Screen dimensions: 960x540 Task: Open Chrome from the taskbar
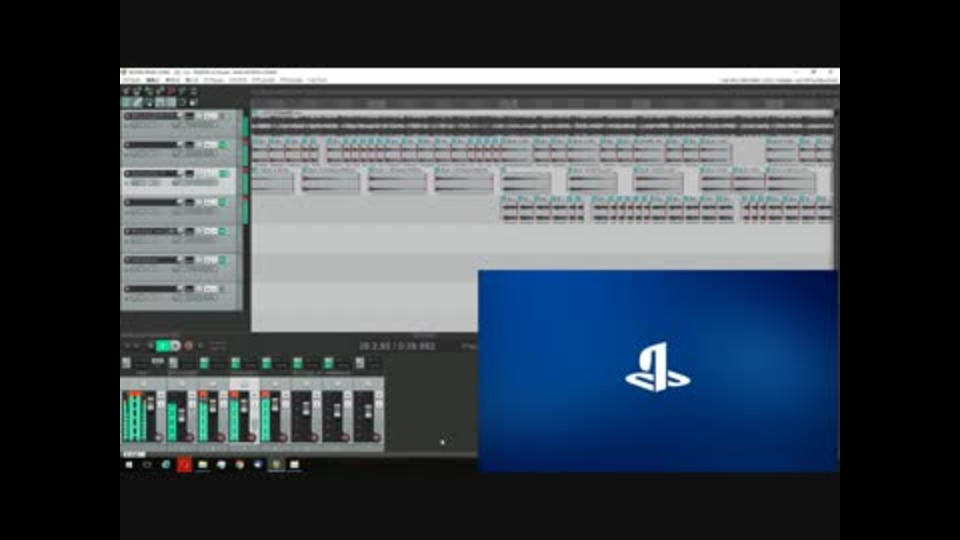click(x=239, y=465)
